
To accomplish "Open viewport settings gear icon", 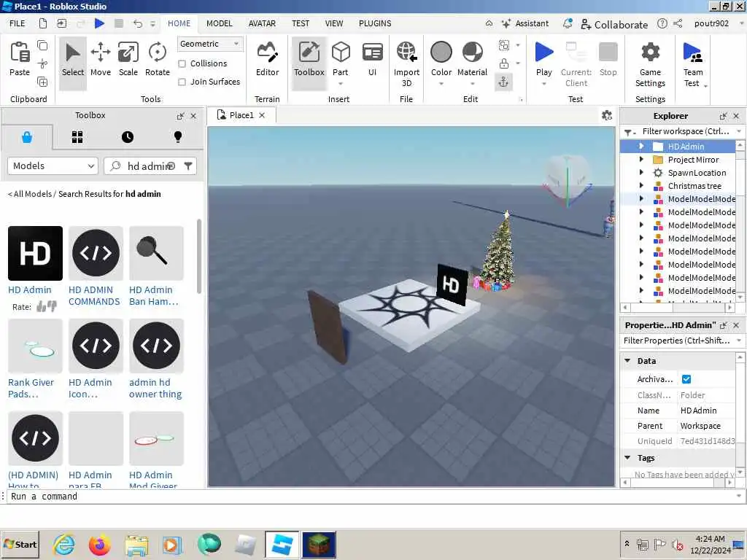I will 607,115.
